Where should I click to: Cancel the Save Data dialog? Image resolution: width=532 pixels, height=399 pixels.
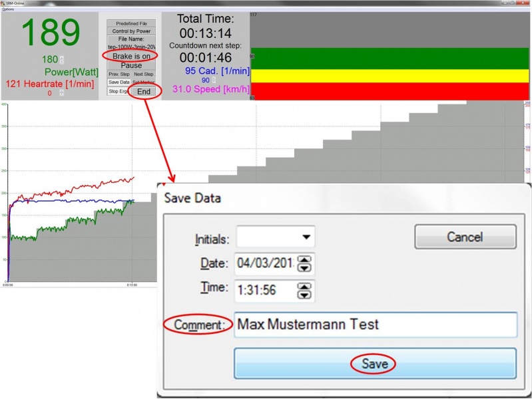click(x=465, y=237)
